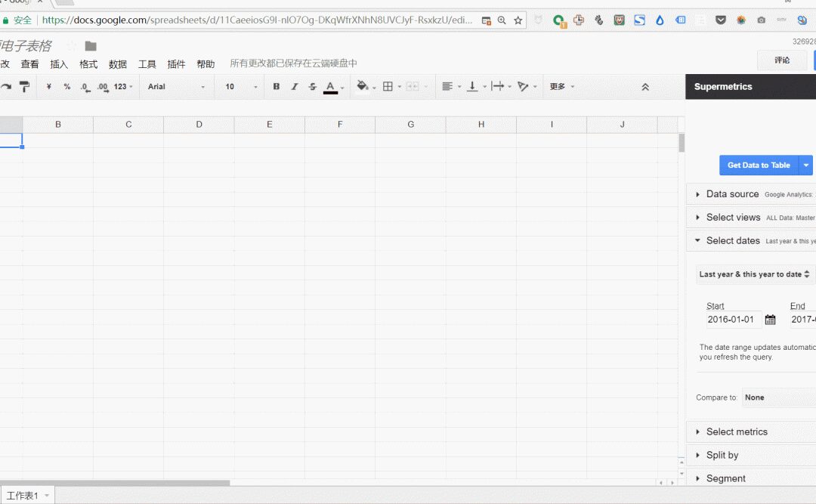Click the zoom magnifier in address bar

pos(502,20)
